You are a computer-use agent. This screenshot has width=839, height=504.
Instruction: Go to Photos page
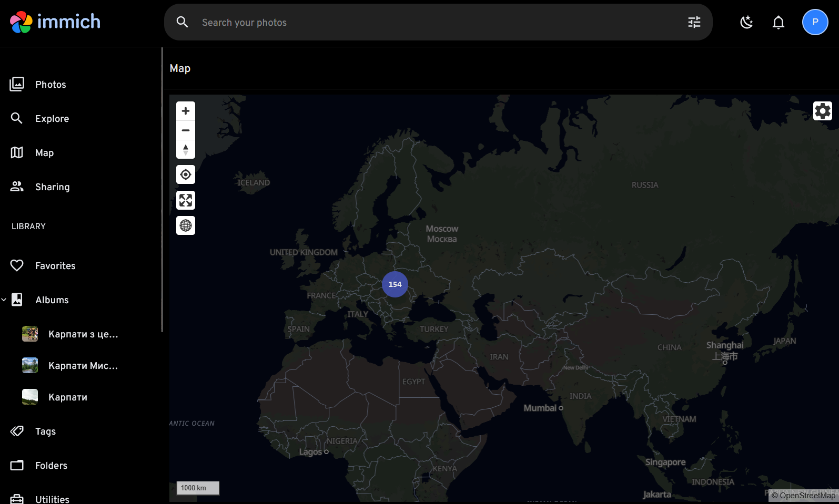(50, 85)
